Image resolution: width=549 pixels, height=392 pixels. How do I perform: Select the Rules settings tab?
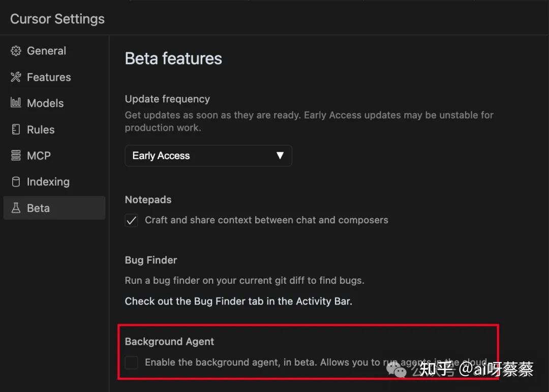click(x=41, y=130)
